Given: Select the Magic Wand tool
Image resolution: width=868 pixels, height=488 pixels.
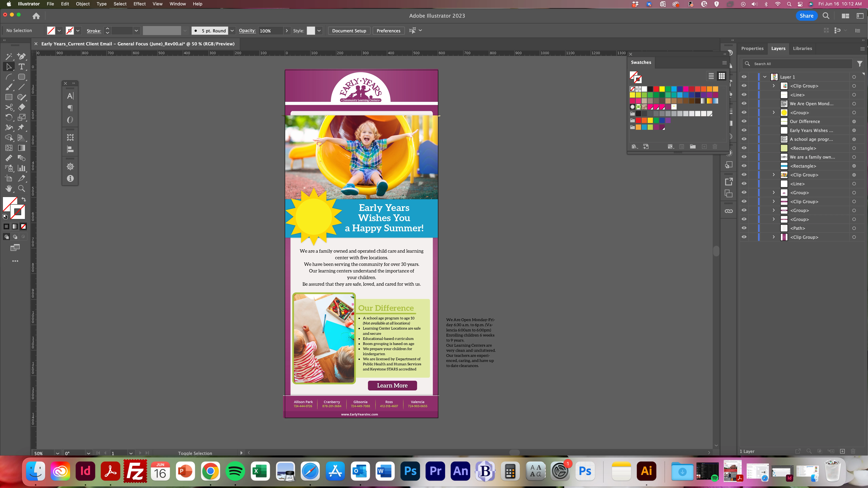Looking at the screenshot, I should click(9, 56).
